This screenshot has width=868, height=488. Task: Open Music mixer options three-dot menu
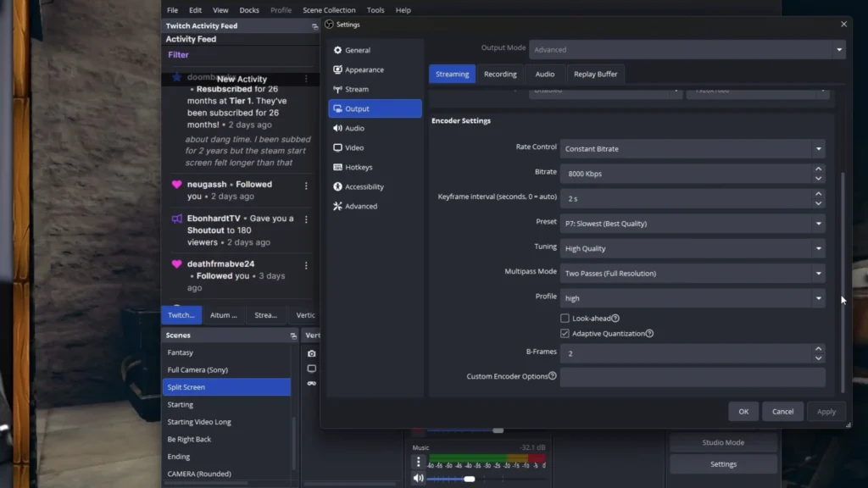tap(418, 462)
